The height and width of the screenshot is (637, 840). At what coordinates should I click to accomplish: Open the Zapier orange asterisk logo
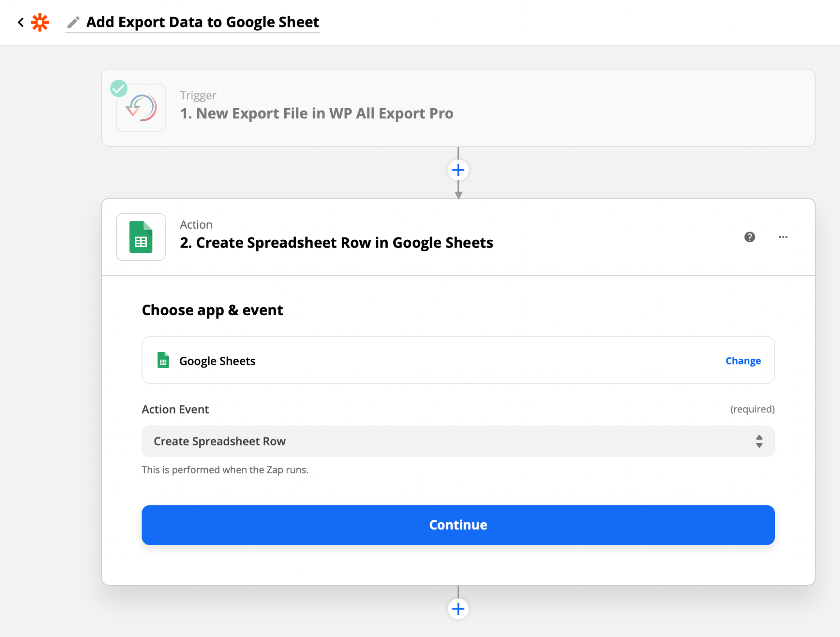40,22
